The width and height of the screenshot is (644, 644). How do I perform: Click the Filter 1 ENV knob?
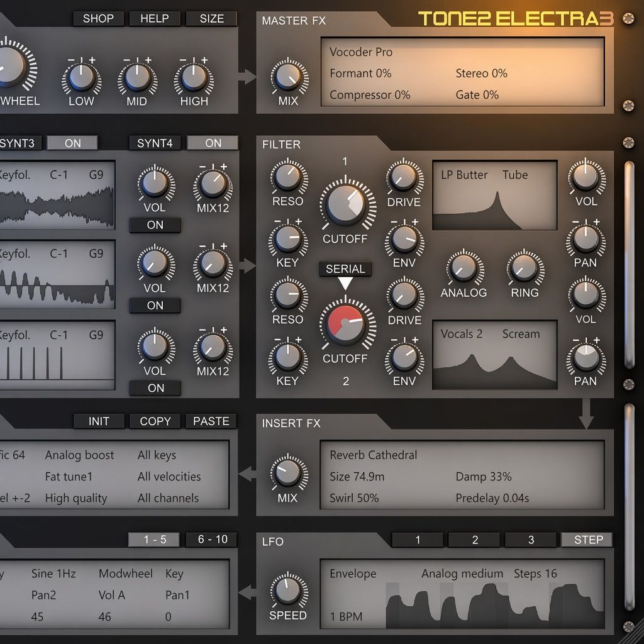click(404, 239)
